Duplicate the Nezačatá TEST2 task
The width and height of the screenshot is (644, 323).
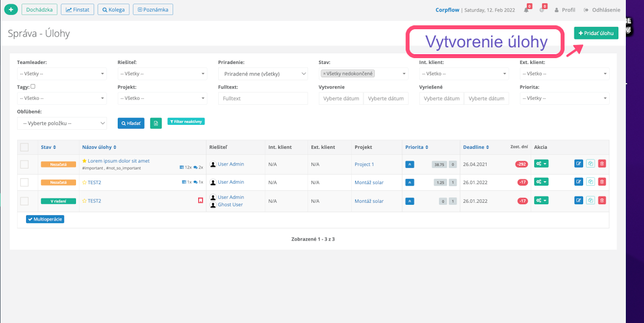(590, 182)
